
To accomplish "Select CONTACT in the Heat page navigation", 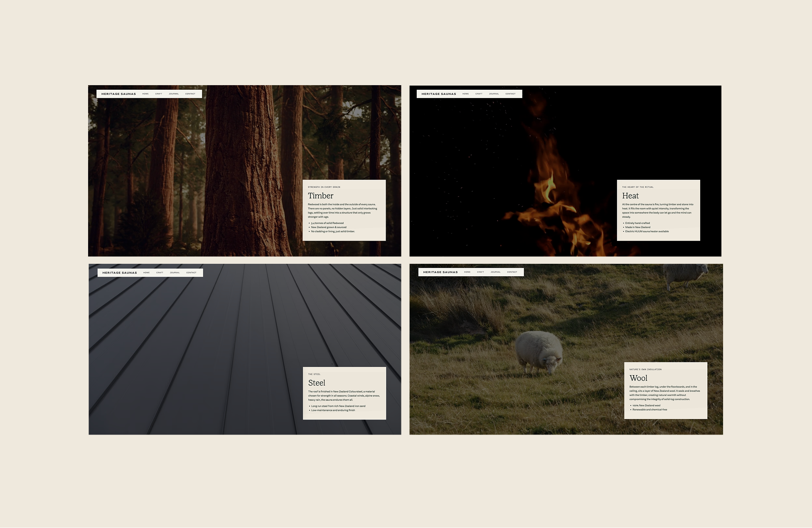I will click(510, 94).
